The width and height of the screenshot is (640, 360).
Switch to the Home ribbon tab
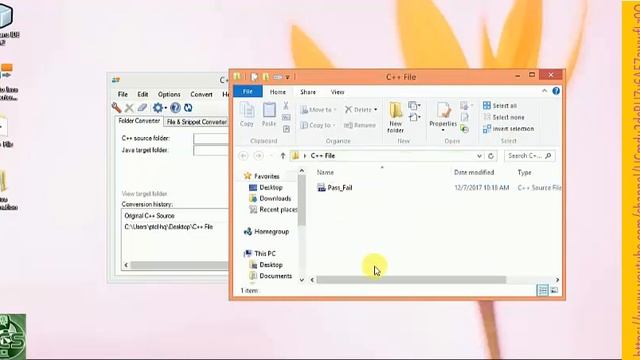click(278, 92)
